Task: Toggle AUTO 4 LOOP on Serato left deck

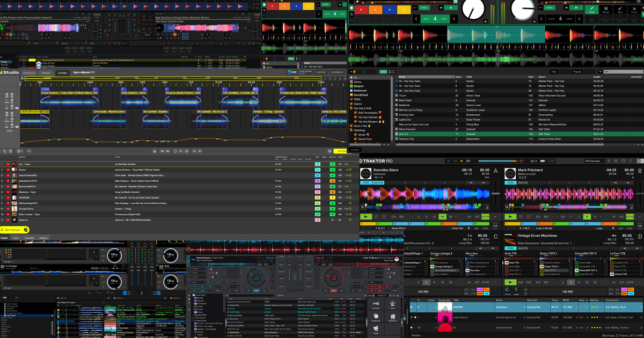Action: point(435,19)
